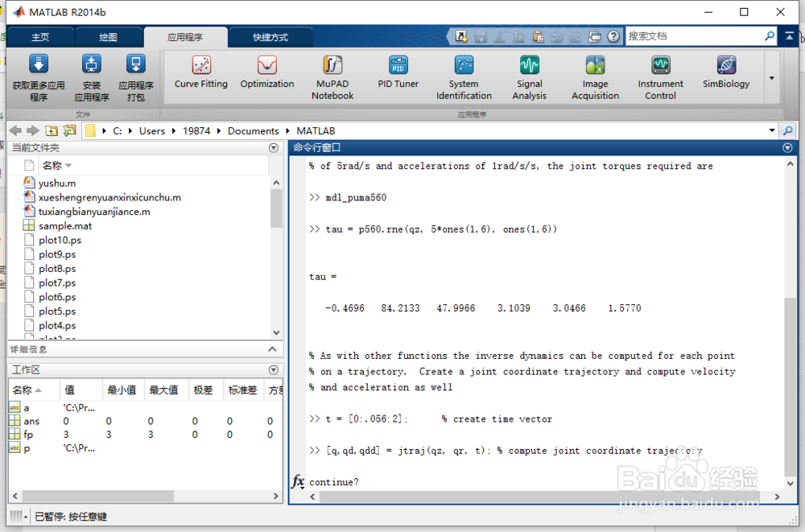Click in the 搜索文档 search field
805x532 pixels.
(x=694, y=36)
